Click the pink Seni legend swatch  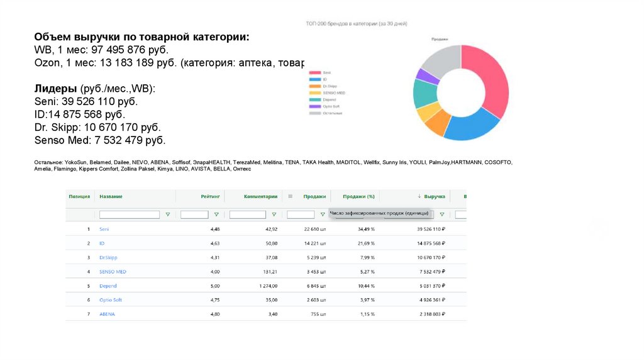tap(314, 73)
